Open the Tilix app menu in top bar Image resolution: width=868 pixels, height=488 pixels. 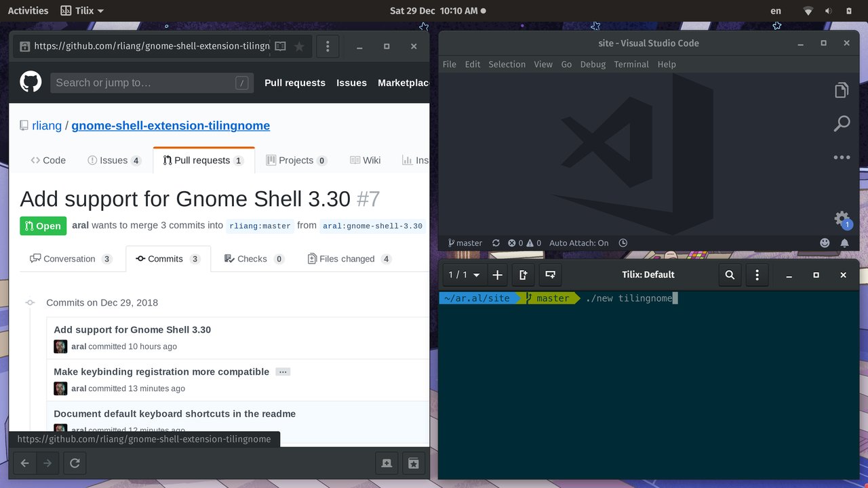point(82,10)
